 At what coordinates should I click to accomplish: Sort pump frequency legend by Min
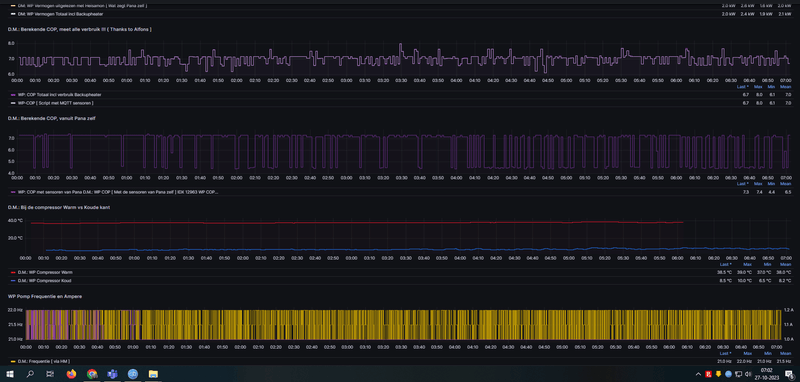[x=767, y=353]
